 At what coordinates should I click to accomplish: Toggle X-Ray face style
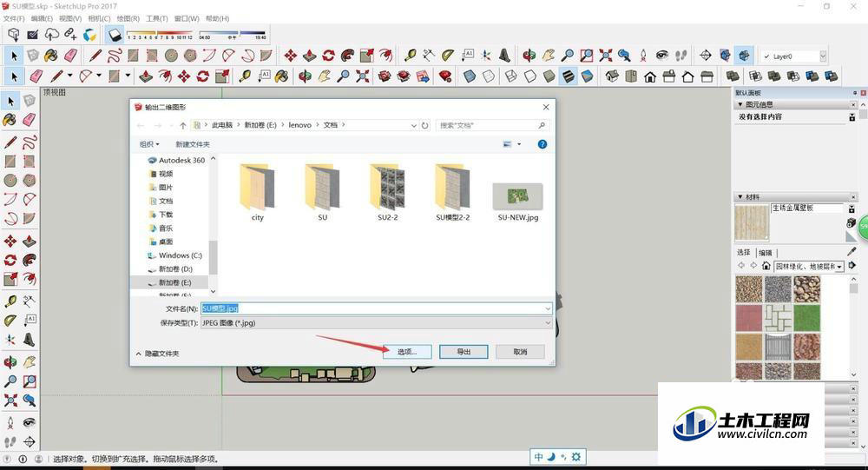(470, 76)
